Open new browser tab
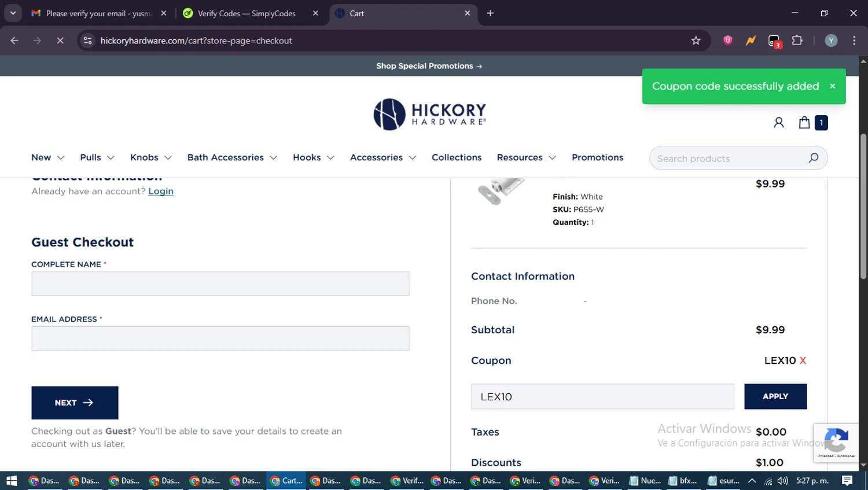The image size is (868, 490). pos(490,13)
